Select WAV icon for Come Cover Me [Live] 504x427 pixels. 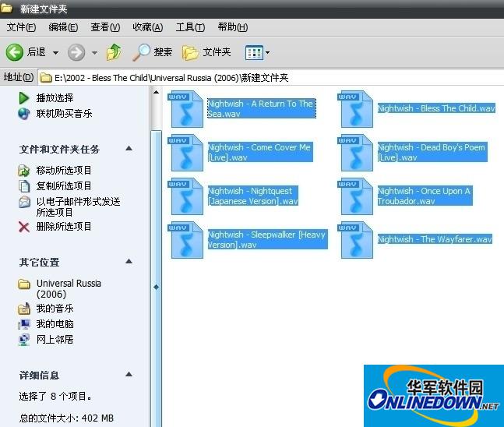click(185, 153)
